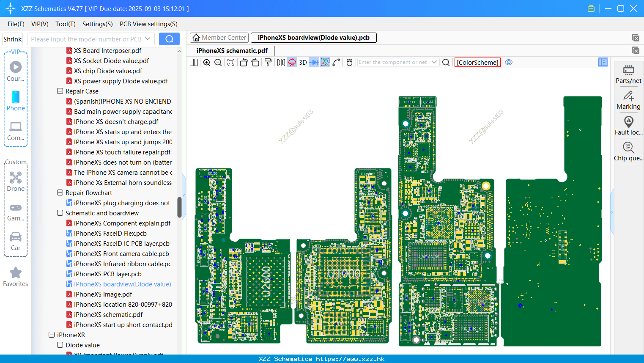The height and width of the screenshot is (363, 644).
Task: Click the Shrink button
Action: 12,39
